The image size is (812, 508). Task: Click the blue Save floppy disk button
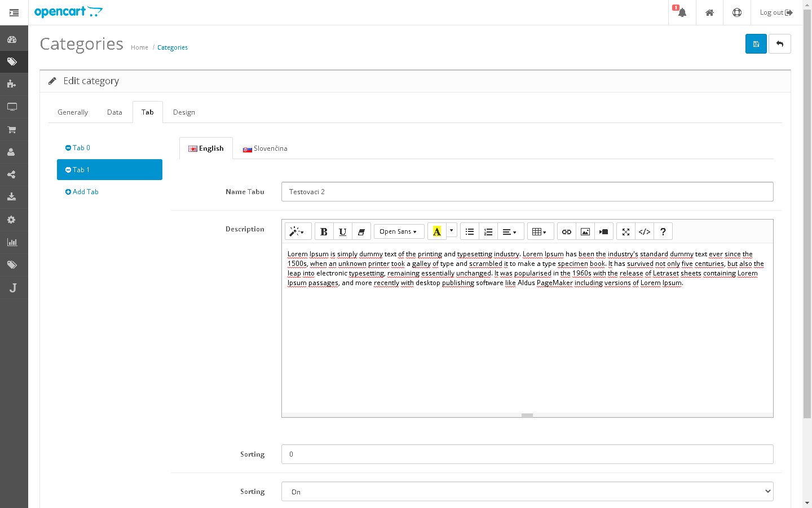coord(756,44)
